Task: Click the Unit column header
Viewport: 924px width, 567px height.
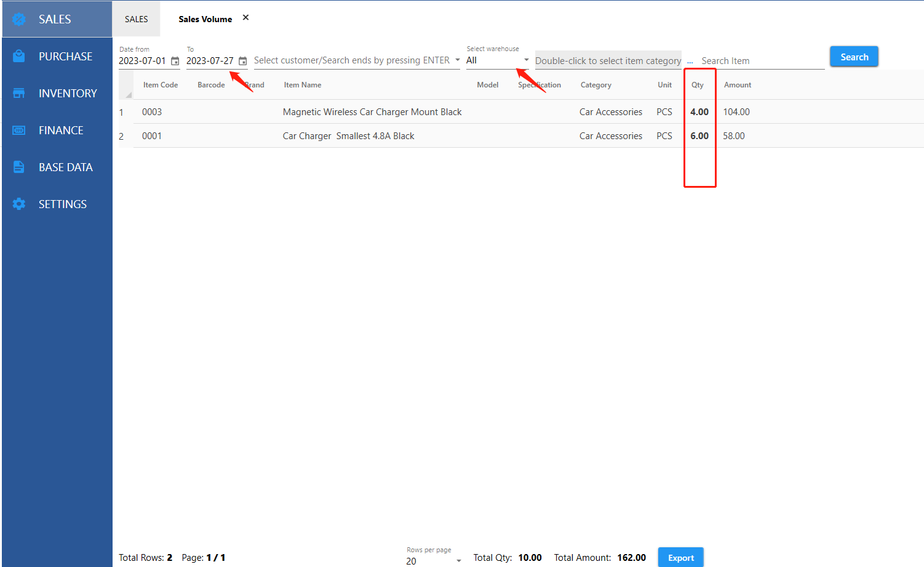Action: [664, 85]
